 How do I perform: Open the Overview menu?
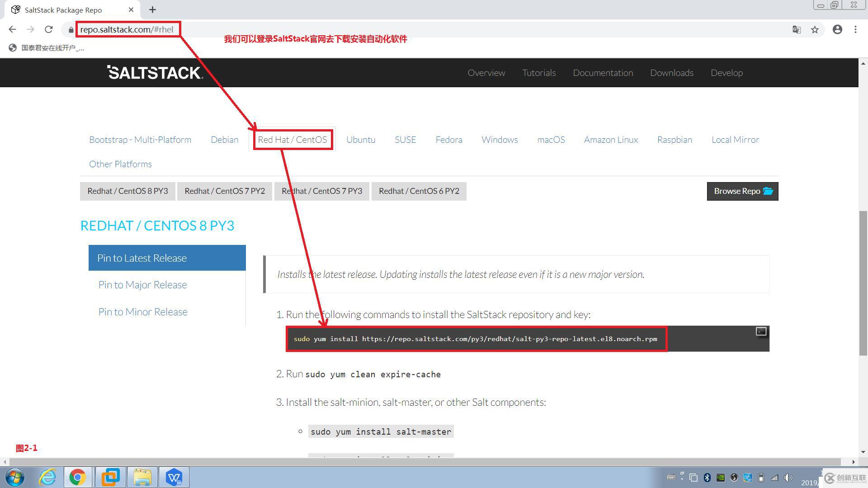point(486,73)
